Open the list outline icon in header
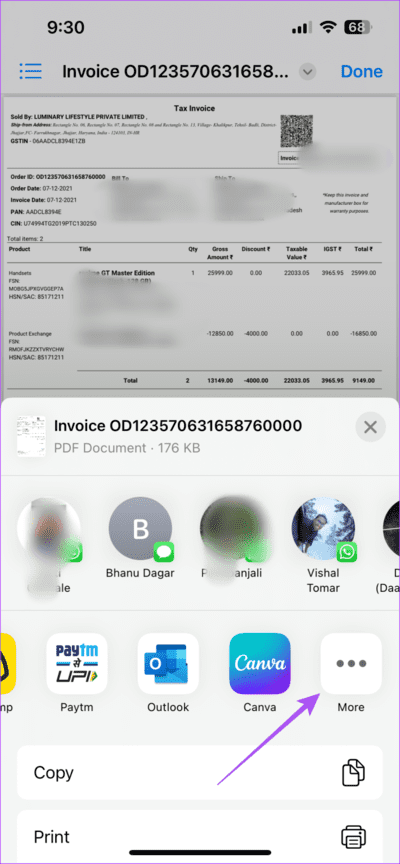Viewport: 400px width, 864px height. (30, 71)
